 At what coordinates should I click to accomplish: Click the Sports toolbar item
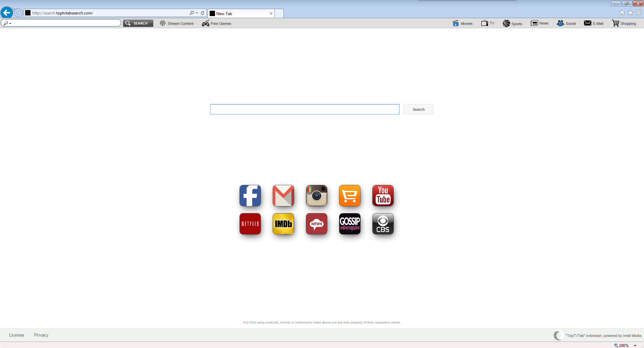click(512, 23)
